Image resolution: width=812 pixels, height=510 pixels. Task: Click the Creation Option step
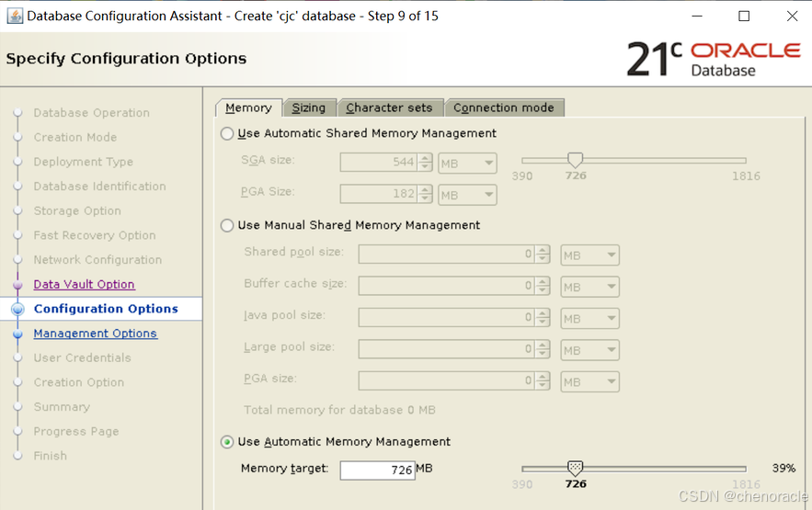(79, 382)
